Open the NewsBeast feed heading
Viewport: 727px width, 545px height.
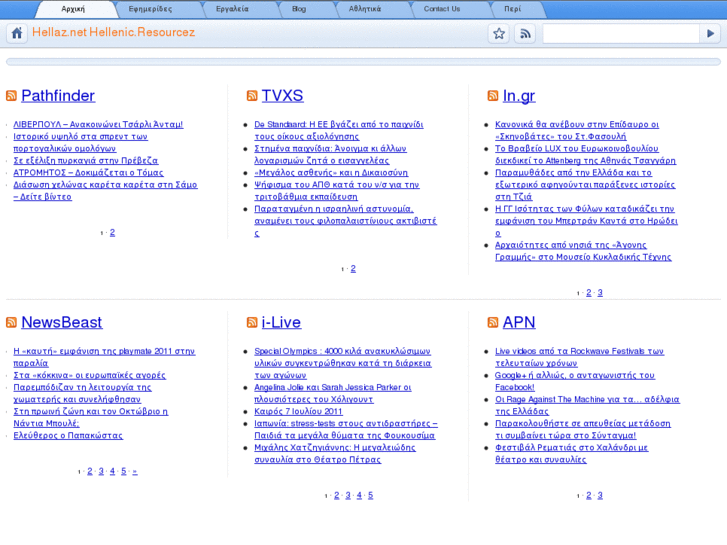(62, 322)
